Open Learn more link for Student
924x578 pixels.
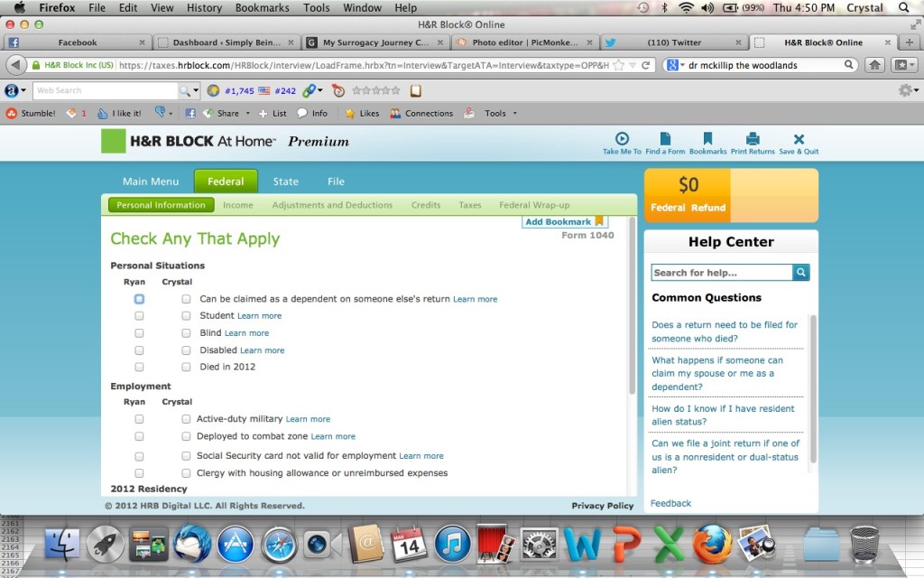pyautogui.click(x=259, y=316)
